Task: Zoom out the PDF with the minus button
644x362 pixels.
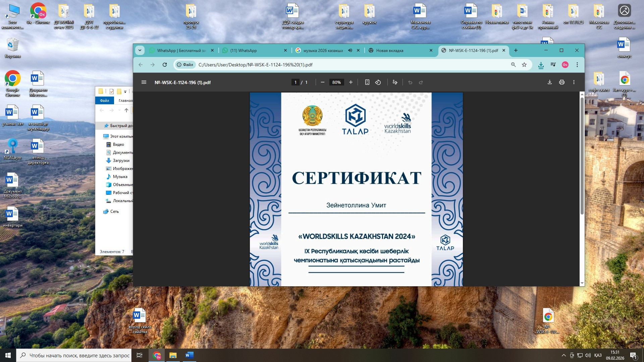Action: click(323, 82)
